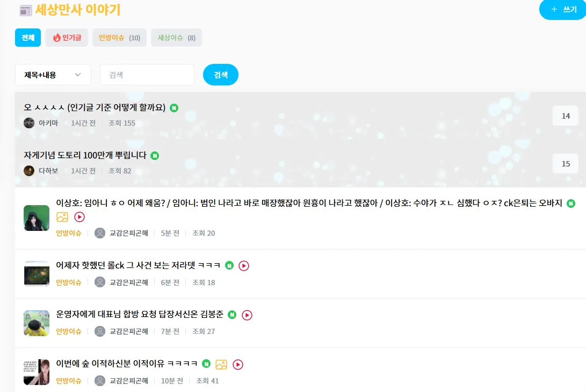Click the image icon under 이상호 post
Image resolution: width=586 pixels, height=392 pixels.
pos(62,217)
